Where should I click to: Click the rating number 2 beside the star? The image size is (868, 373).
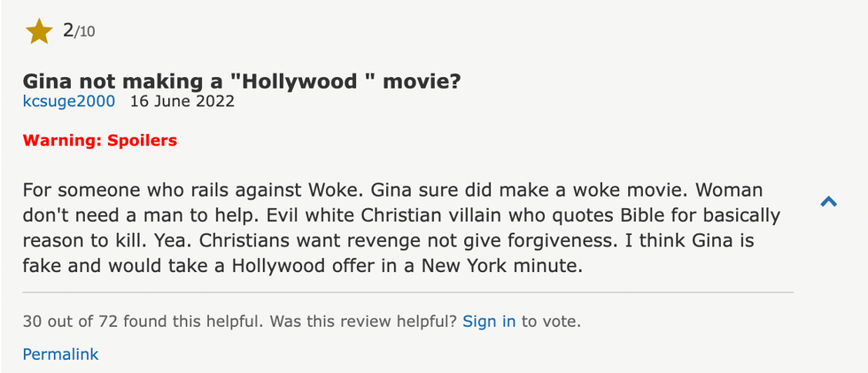[x=68, y=31]
